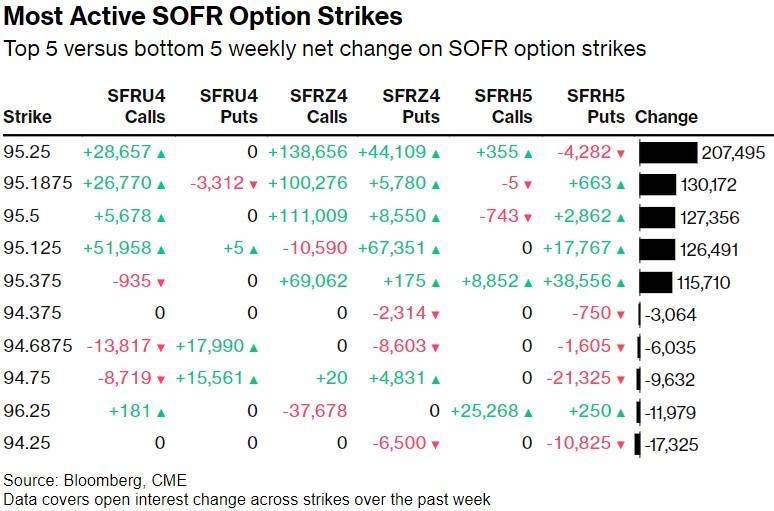Select the red down arrow beside -13,817

coord(161,347)
